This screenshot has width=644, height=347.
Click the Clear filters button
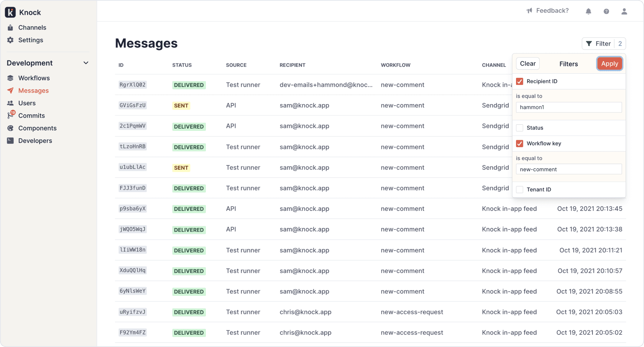pos(528,64)
